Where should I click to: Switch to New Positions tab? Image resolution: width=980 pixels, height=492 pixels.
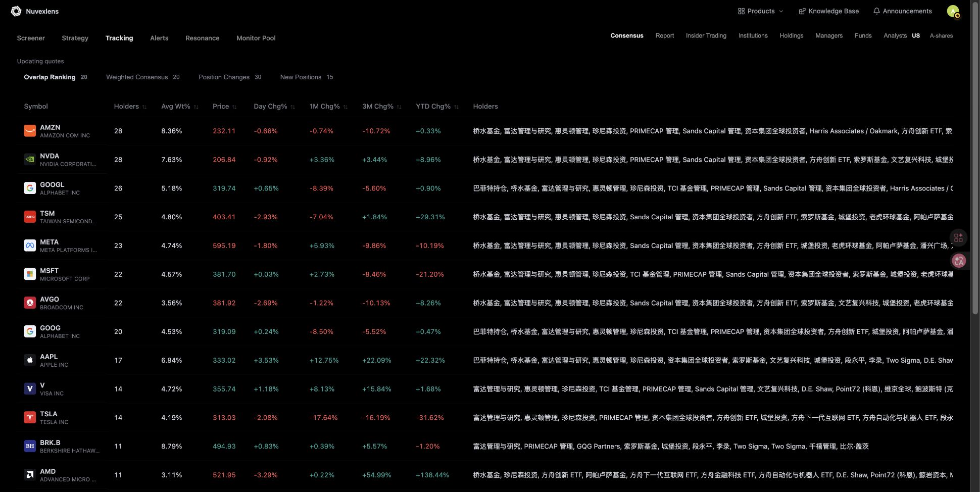(307, 77)
